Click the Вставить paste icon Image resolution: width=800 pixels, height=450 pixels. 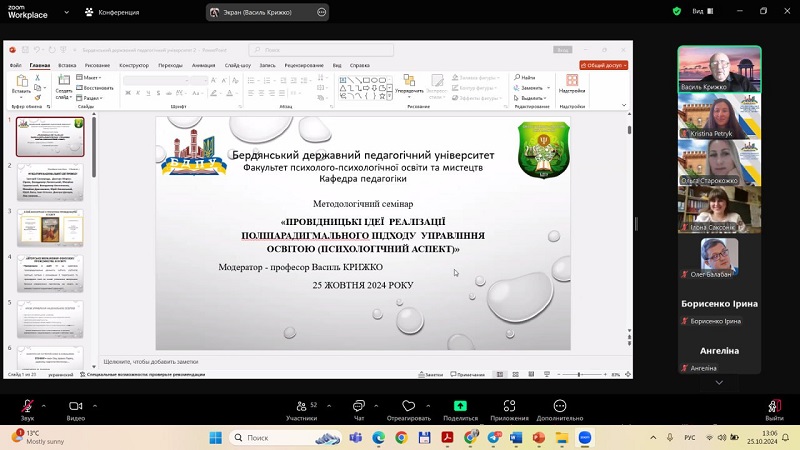tap(21, 82)
